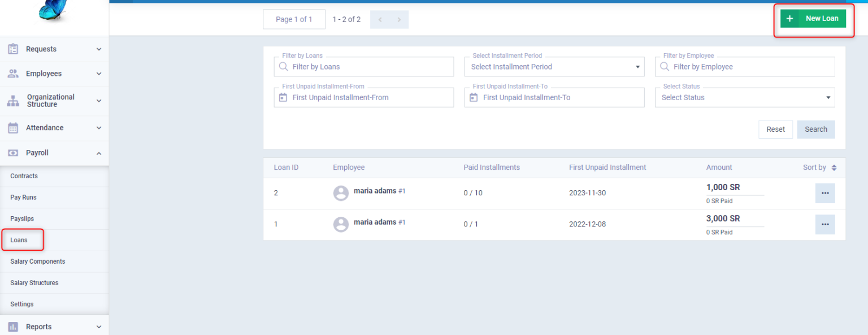Click the Search button
Screen dimensions: 868x335
pyautogui.click(x=816, y=129)
